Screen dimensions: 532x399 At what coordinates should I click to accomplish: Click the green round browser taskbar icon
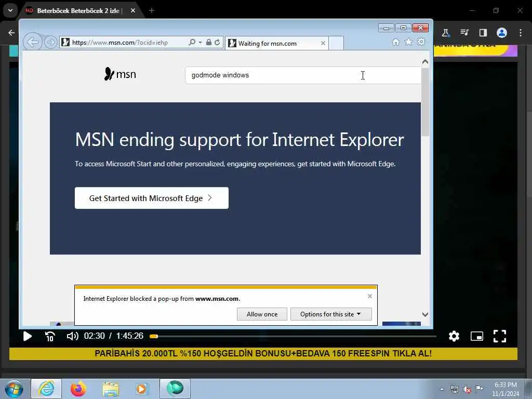[x=175, y=389]
